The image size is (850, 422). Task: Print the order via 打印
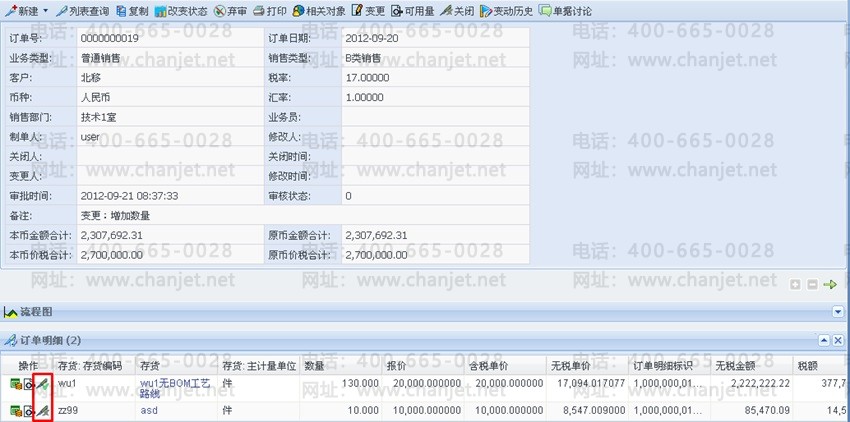point(270,11)
